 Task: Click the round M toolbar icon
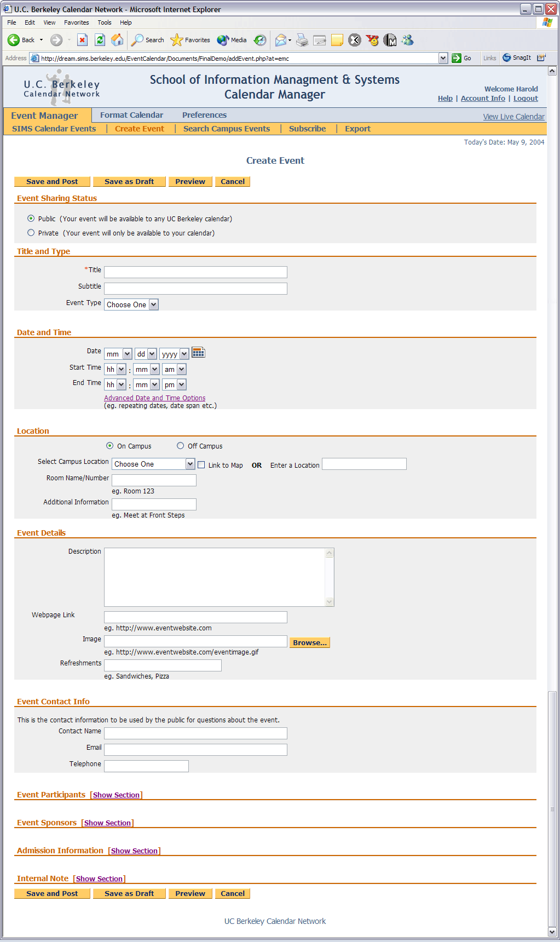(x=390, y=40)
